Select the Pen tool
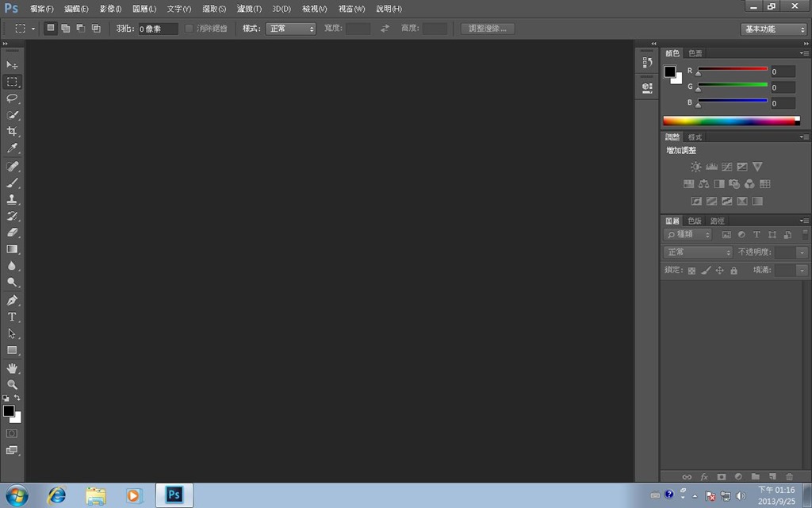This screenshot has width=812, height=508. pyautogui.click(x=12, y=300)
